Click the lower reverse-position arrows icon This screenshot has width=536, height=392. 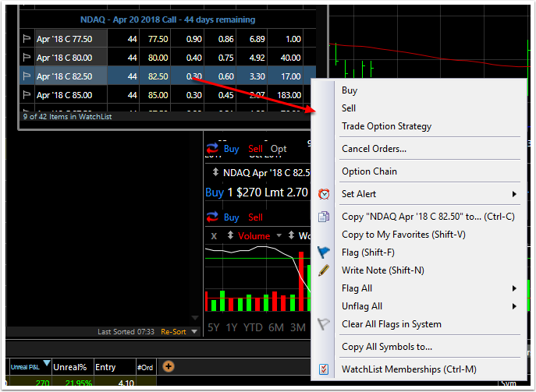(x=212, y=217)
